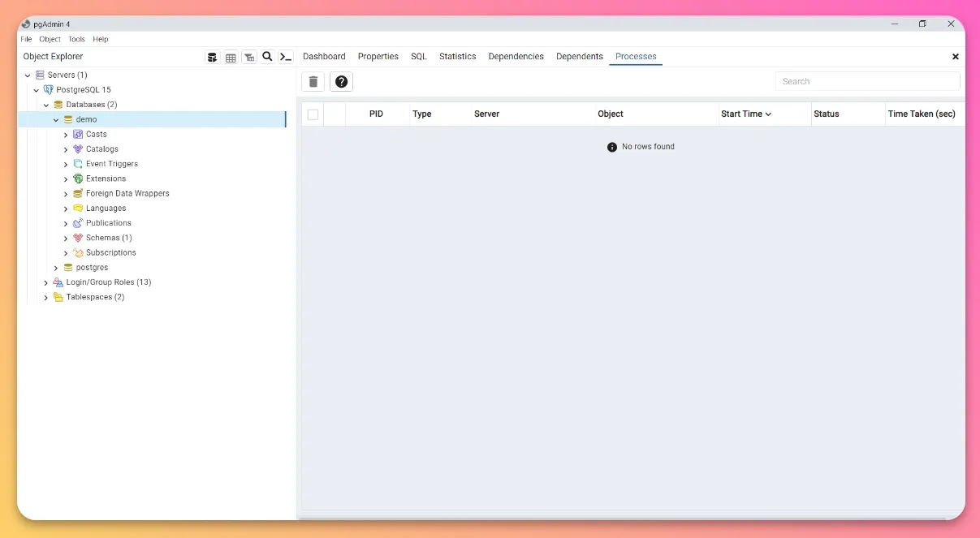Collapse the Databases (2) node
This screenshot has height=538, width=980.
click(x=46, y=105)
